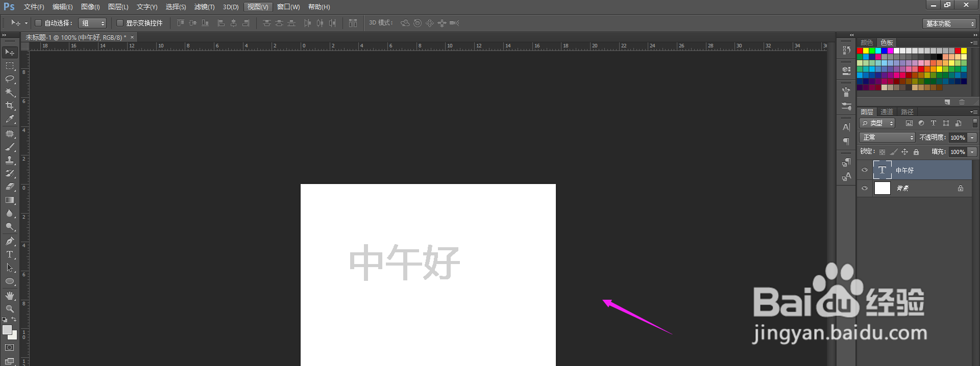Switch to the 路径 tab
The image size is (980, 366).
tap(907, 112)
